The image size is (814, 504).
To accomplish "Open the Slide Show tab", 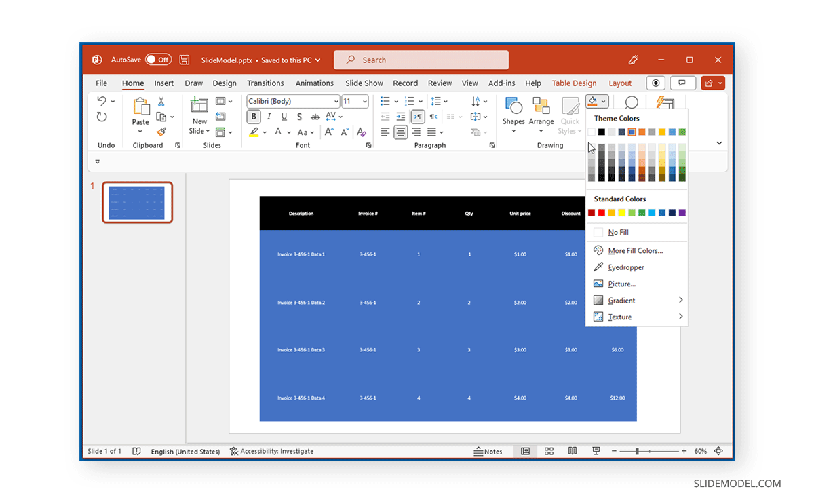I will tap(364, 83).
